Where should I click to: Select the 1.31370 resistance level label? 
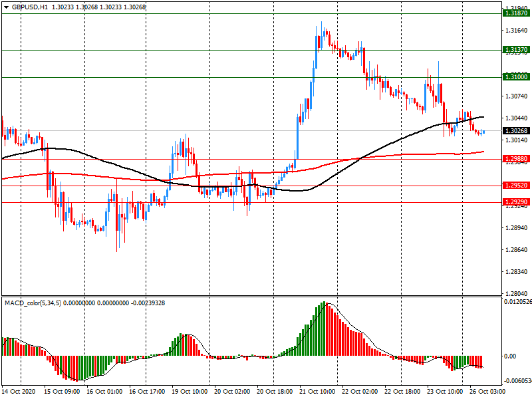[516, 50]
